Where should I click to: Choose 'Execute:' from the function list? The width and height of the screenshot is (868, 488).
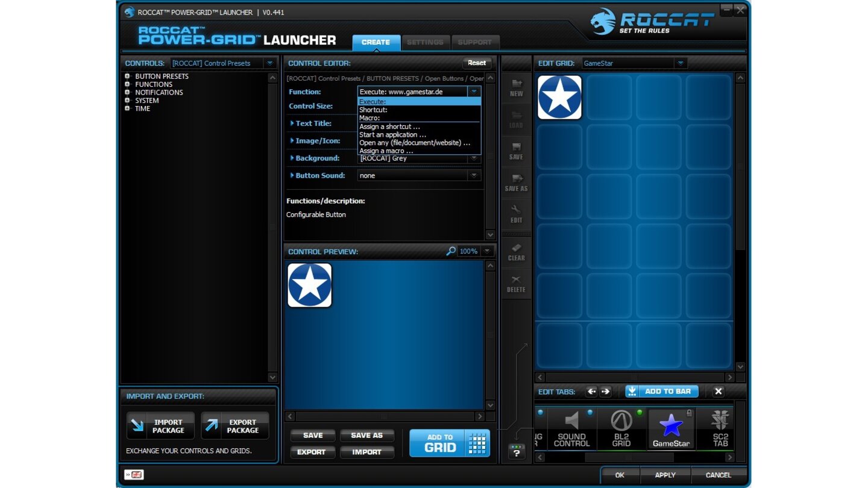[x=419, y=102]
